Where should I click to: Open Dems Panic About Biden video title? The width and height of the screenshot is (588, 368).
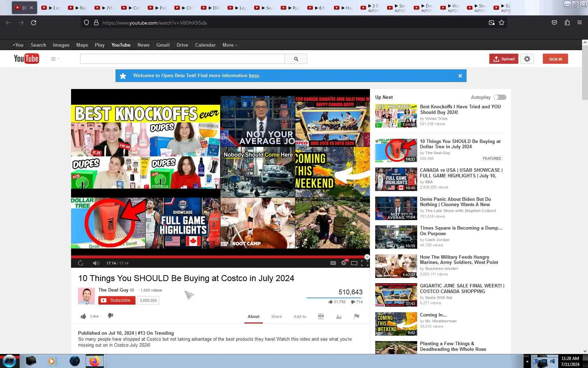pyautogui.click(x=455, y=202)
